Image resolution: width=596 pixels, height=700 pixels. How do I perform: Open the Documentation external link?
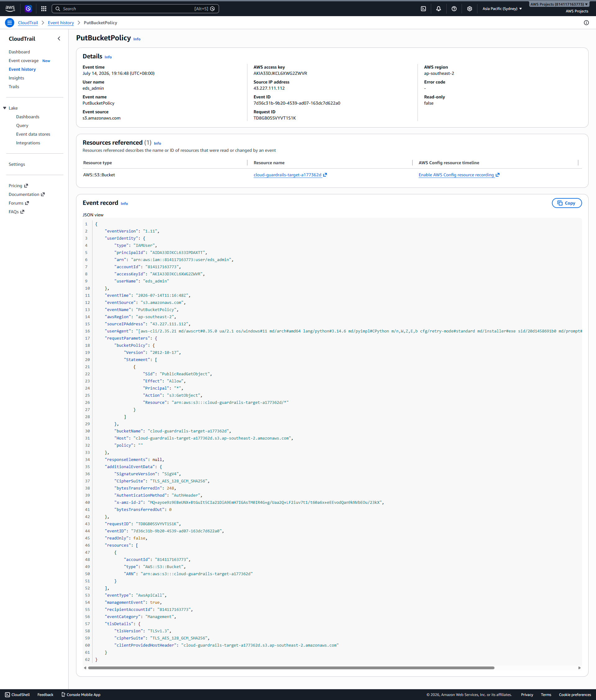pos(27,194)
